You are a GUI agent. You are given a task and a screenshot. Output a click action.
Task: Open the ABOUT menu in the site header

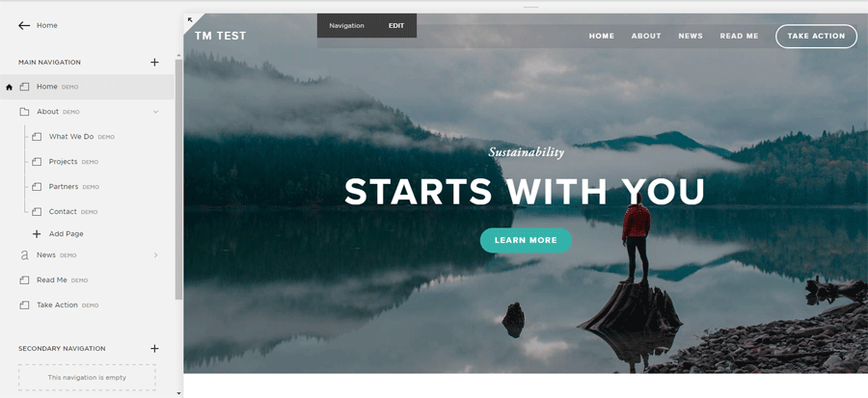click(646, 36)
